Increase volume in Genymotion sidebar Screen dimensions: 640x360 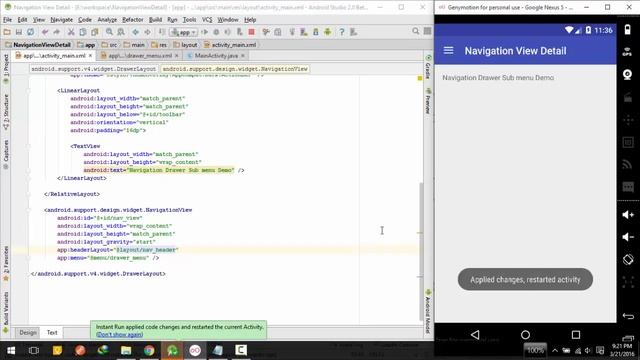pos(628,215)
